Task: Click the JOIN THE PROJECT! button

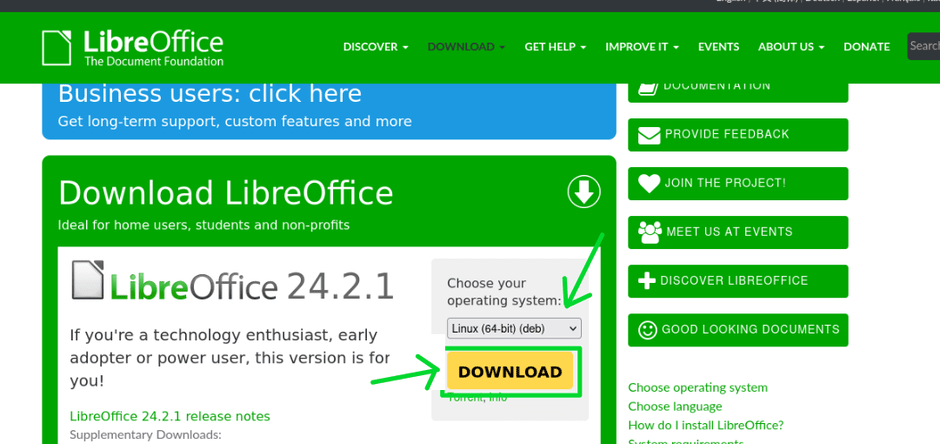Action: click(738, 183)
